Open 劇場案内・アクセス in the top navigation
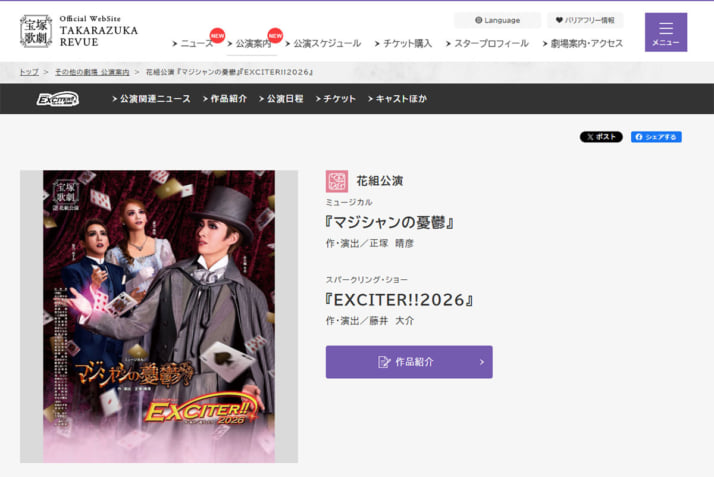The image size is (714, 477). point(583,43)
